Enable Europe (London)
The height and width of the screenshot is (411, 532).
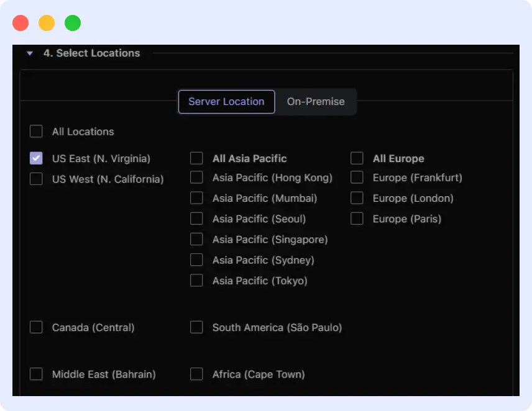click(x=357, y=198)
